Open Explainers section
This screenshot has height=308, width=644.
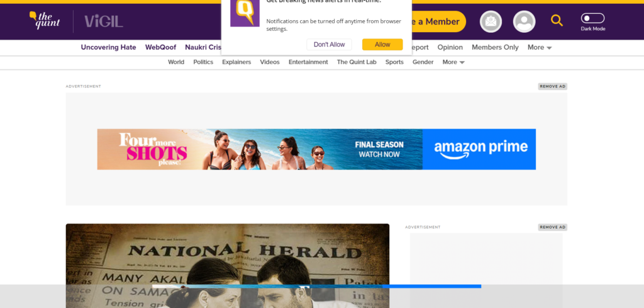point(236,62)
